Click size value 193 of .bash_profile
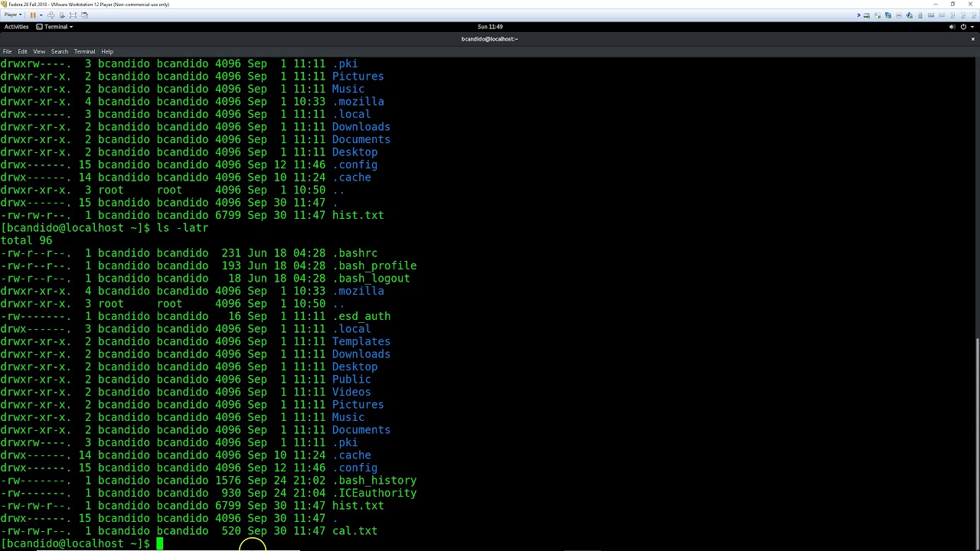 (x=231, y=266)
